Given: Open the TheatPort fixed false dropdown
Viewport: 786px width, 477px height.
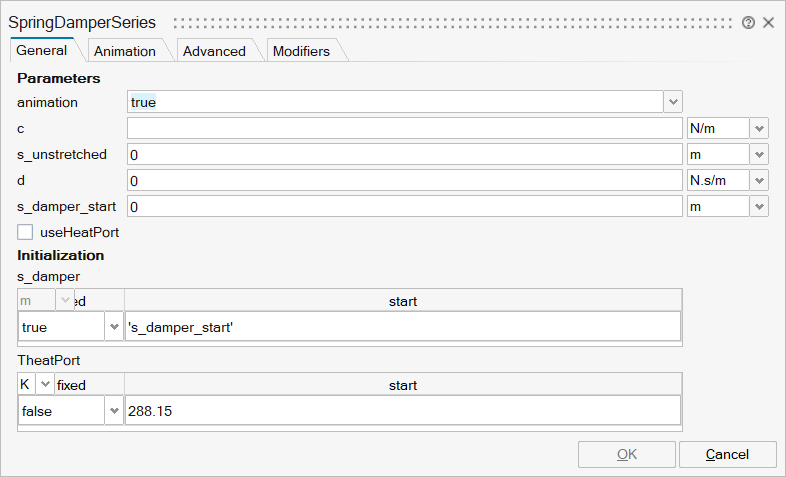Looking at the screenshot, I should (x=113, y=411).
